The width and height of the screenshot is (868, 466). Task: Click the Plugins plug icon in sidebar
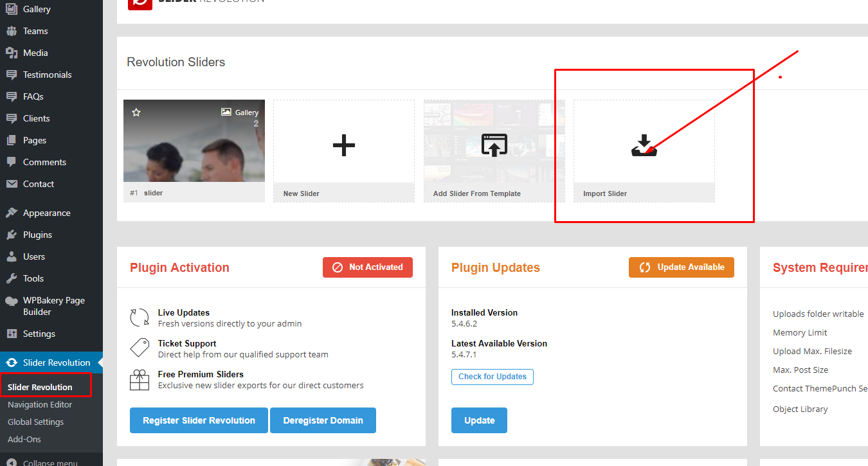coord(12,235)
